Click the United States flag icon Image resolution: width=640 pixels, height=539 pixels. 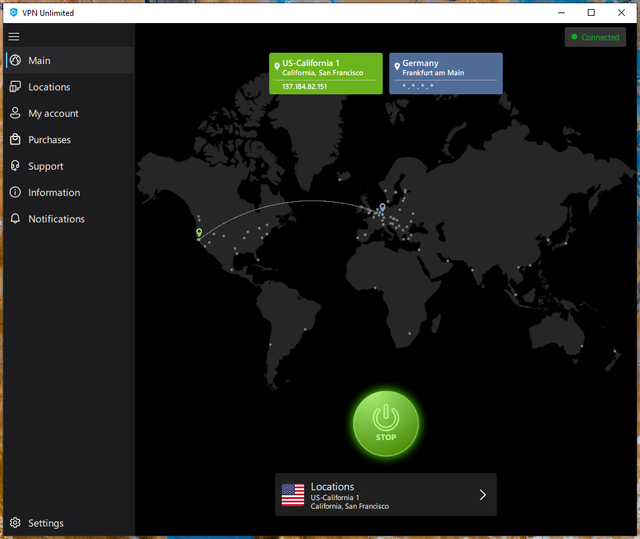coord(293,495)
